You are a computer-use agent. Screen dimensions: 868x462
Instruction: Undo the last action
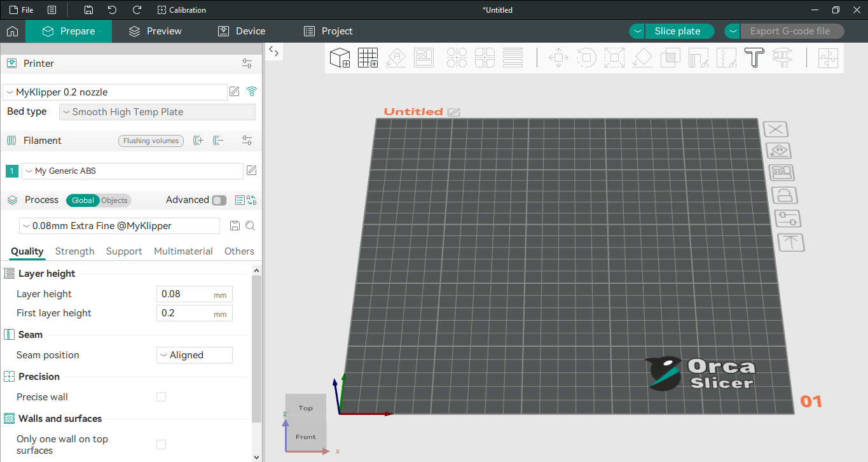113,10
